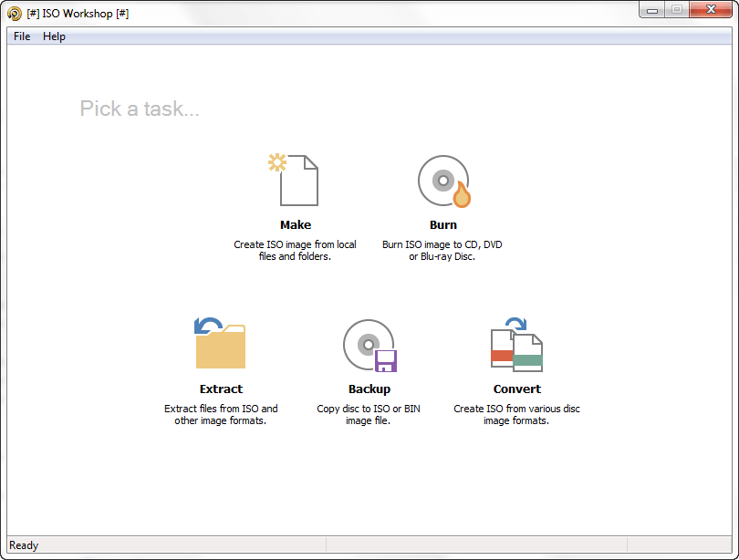Screen dimensions: 739x560
Task: Maximize the ISO Workshop window
Action: (x=677, y=10)
